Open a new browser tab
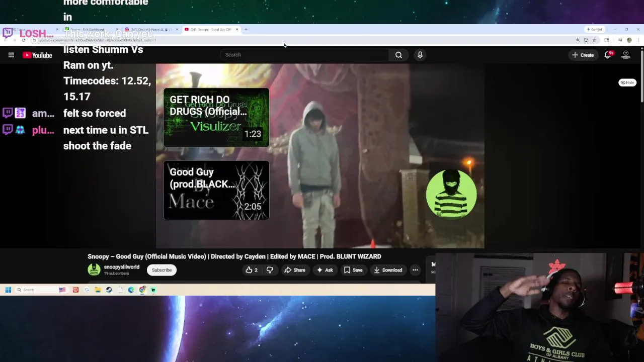 (x=246, y=30)
